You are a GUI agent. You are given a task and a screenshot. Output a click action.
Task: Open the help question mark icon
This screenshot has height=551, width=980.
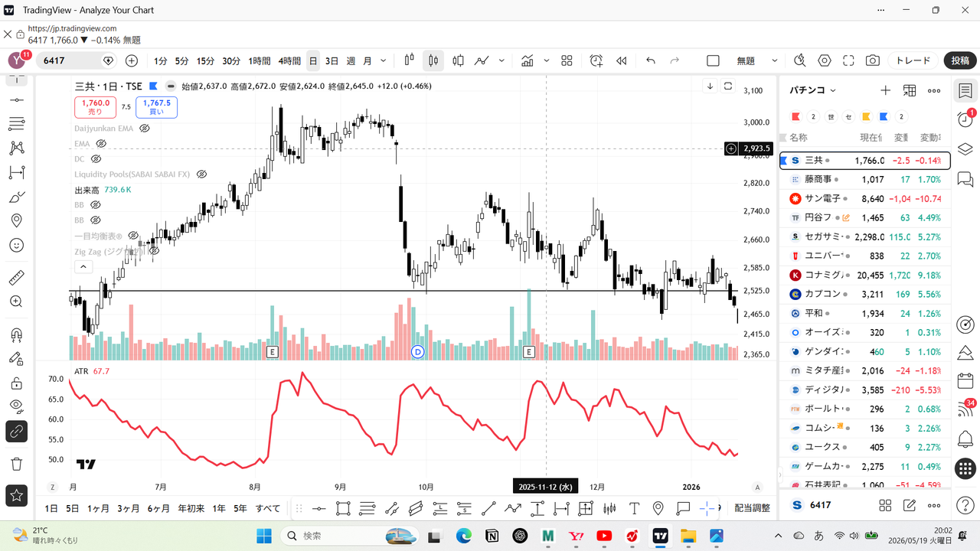click(x=965, y=505)
